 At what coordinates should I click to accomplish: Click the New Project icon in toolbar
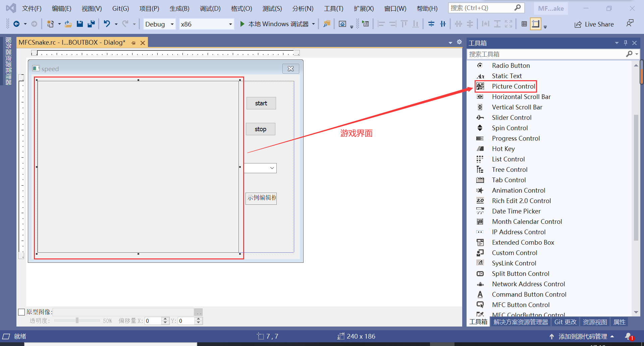[50, 24]
